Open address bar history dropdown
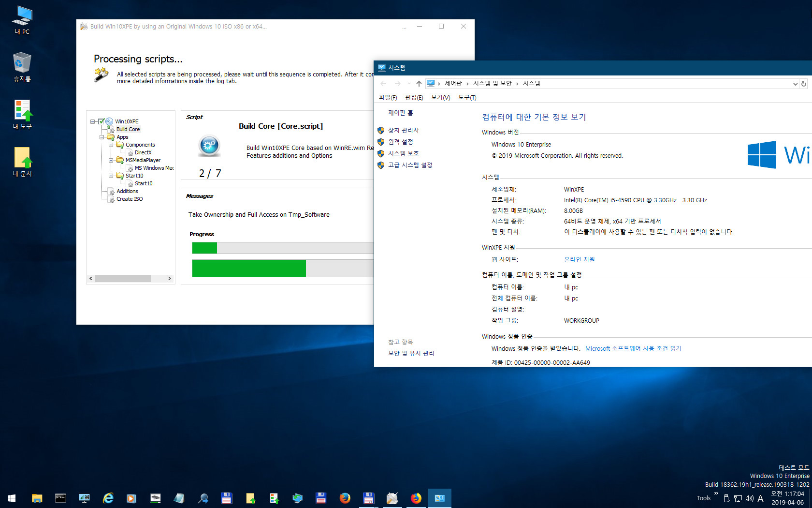Screen dimensions: 812x508 click(795, 84)
